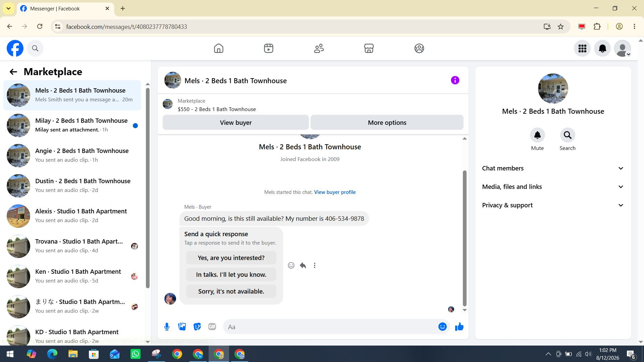
Task: Open Milay 2 Beds 1 Bath Townhouse chat
Action: click(72, 125)
